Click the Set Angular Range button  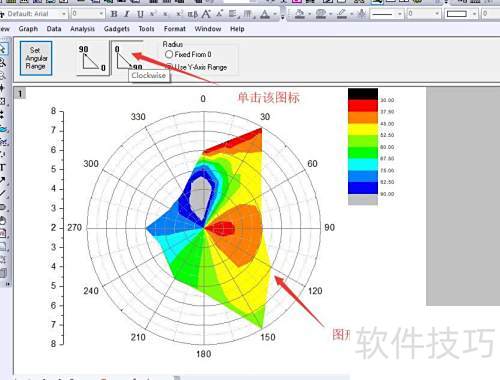36,58
